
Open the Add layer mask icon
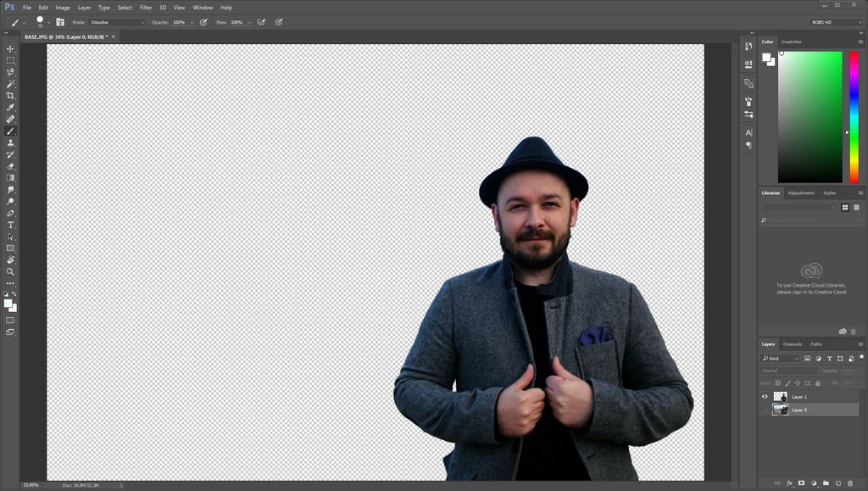point(801,483)
